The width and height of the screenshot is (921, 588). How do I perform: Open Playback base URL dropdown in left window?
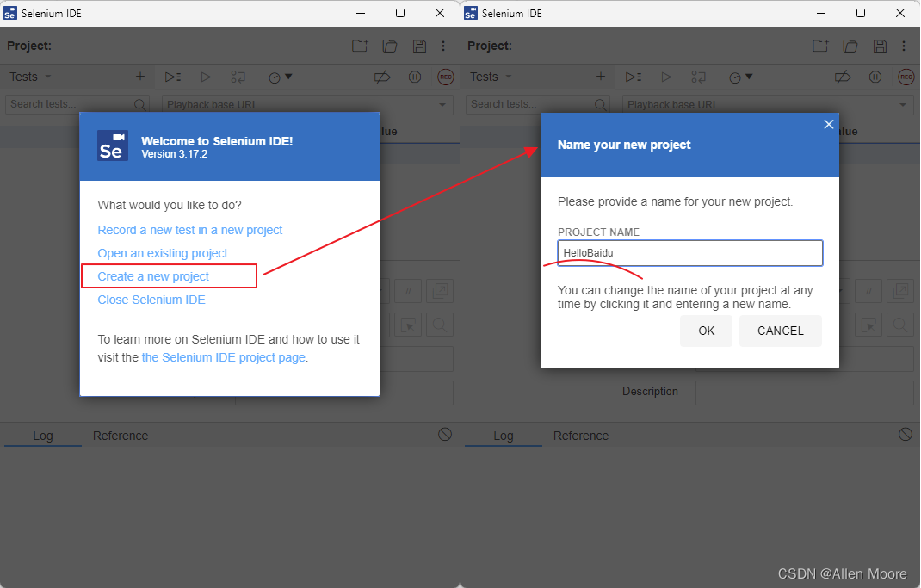442,104
